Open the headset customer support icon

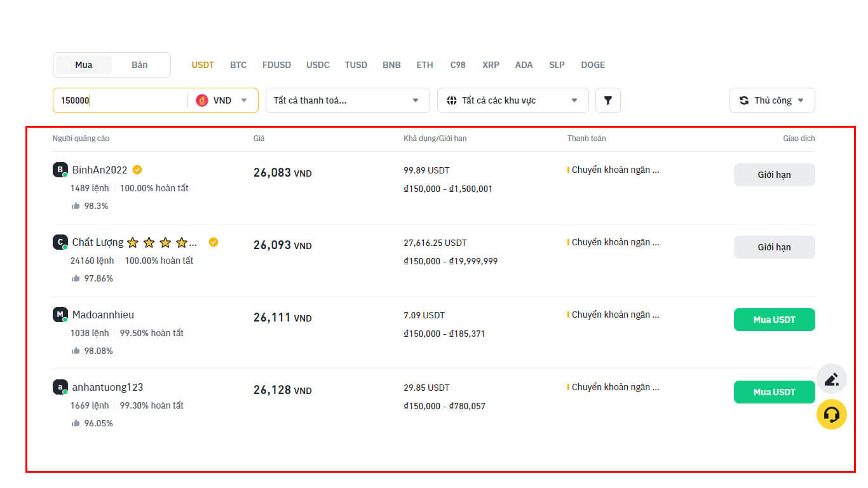tap(832, 414)
